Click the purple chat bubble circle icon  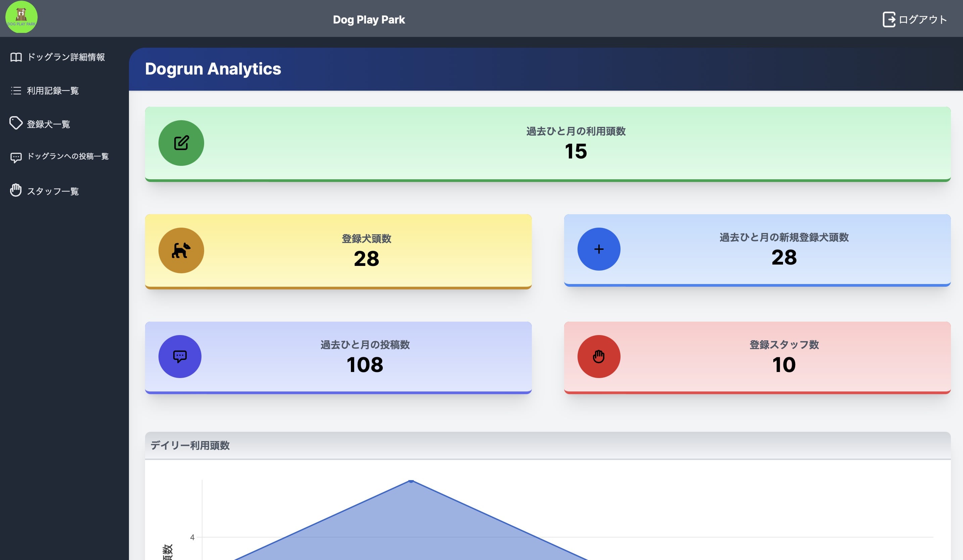point(180,357)
